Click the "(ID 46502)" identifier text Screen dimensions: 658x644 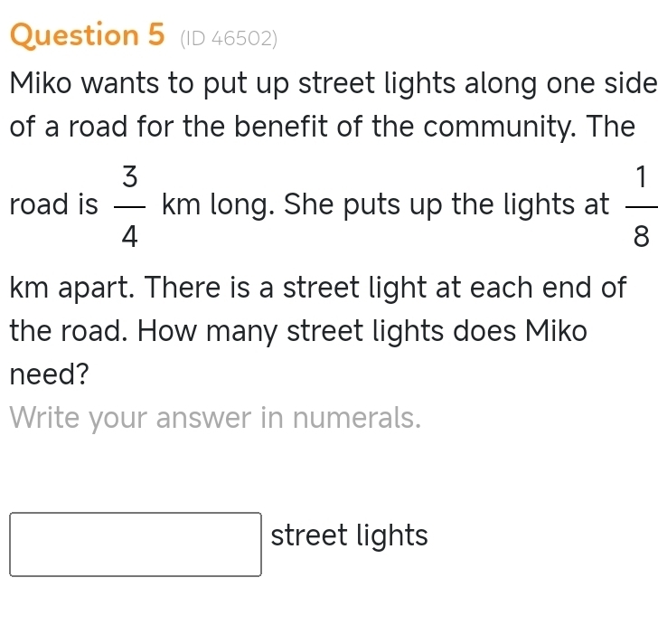point(228,37)
